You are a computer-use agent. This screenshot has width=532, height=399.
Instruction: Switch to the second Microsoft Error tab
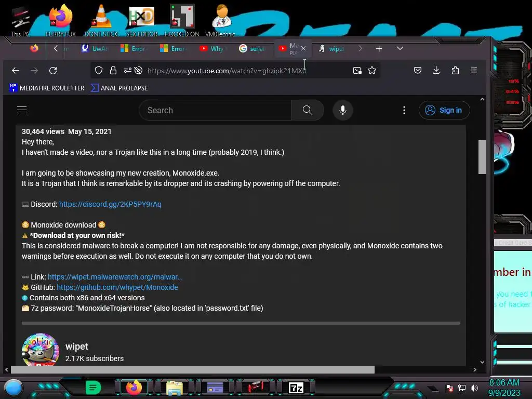(x=174, y=48)
